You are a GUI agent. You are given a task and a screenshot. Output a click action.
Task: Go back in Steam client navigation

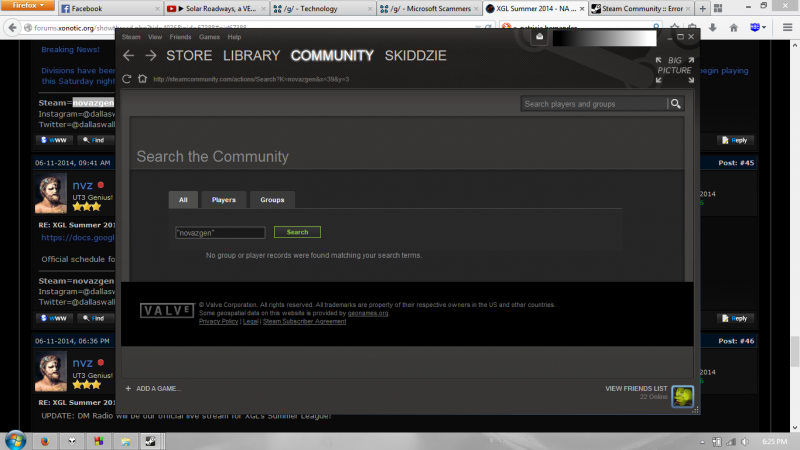coord(129,55)
